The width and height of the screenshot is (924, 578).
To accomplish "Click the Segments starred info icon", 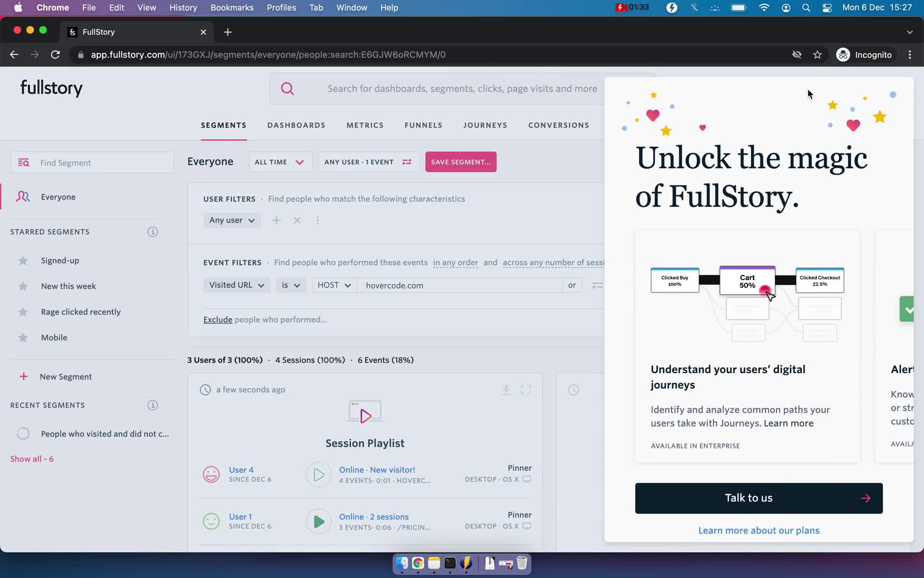I will click(x=153, y=232).
